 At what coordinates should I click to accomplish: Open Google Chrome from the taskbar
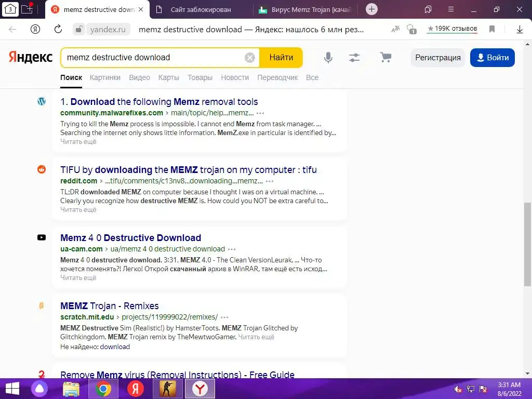click(103, 389)
